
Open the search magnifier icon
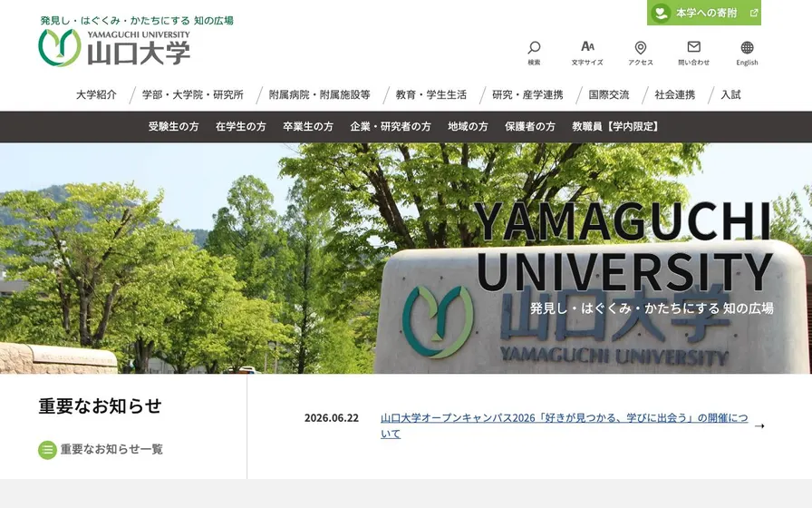(534, 48)
